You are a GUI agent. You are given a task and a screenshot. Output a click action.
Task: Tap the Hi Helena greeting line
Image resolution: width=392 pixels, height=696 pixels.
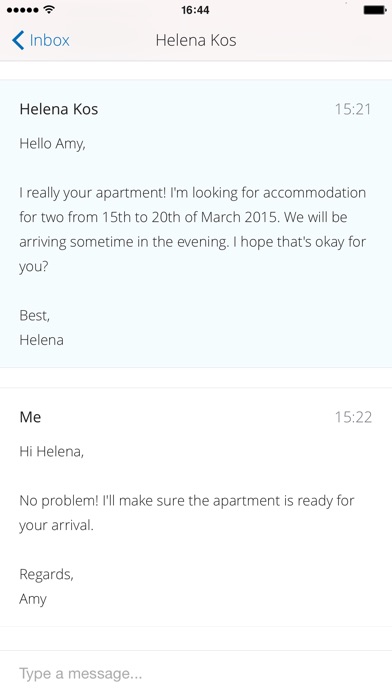51,452
